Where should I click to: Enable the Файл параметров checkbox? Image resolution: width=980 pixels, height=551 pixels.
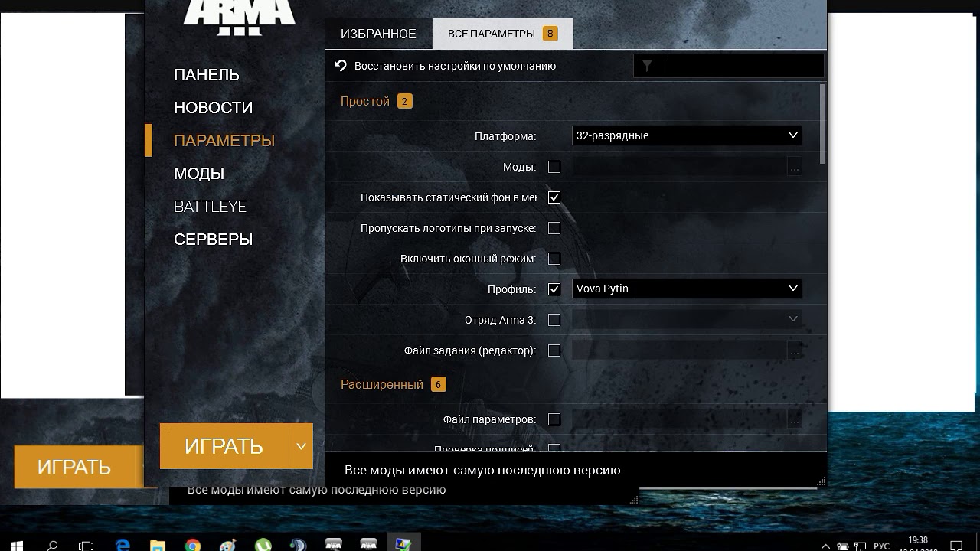click(x=554, y=419)
